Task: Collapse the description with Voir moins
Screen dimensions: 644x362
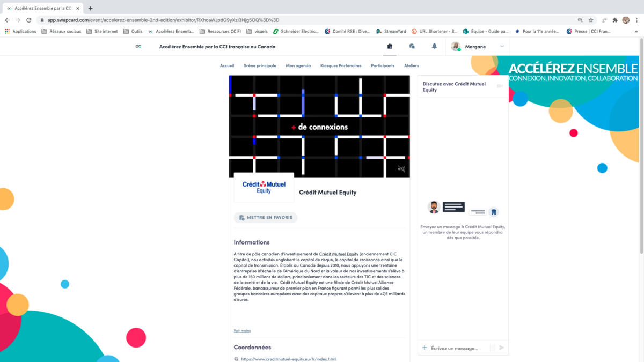Action: [x=242, y=331]
